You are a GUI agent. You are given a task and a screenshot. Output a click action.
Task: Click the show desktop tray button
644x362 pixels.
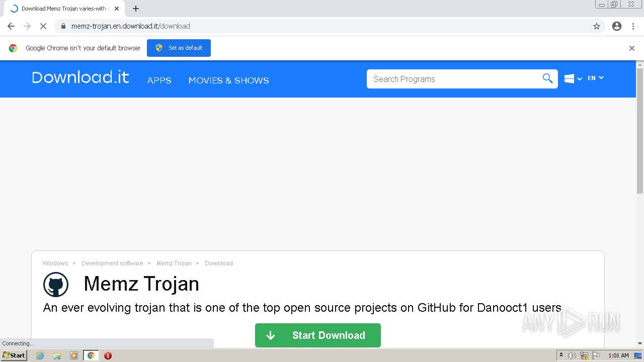[638, 355]
